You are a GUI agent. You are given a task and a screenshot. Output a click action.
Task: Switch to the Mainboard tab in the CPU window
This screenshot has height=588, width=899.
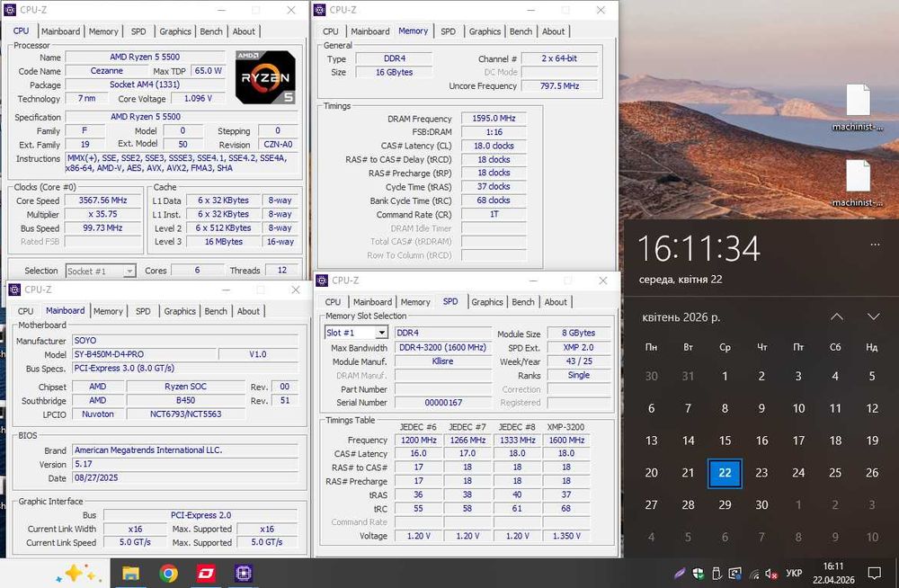[60, 31]
